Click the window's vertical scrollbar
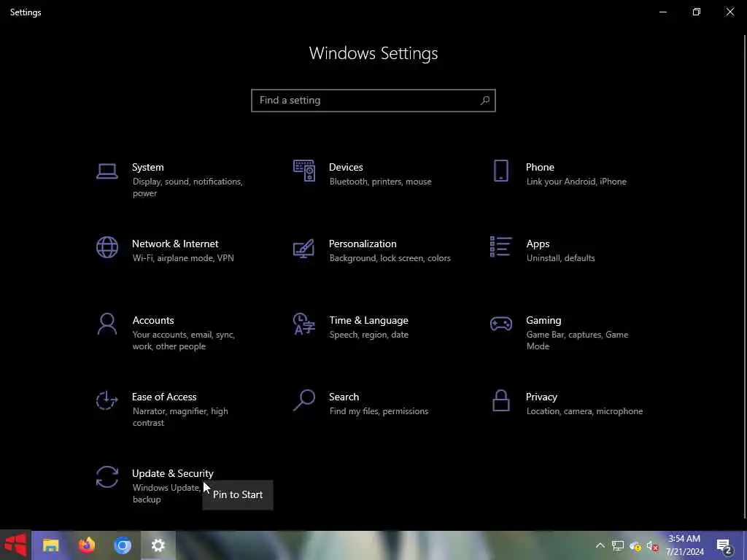 click(x=745, y=276)
